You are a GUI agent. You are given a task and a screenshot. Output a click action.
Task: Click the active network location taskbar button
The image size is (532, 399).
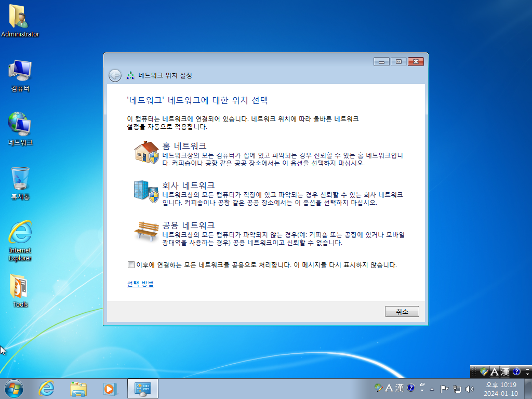[x=143, y=389]
